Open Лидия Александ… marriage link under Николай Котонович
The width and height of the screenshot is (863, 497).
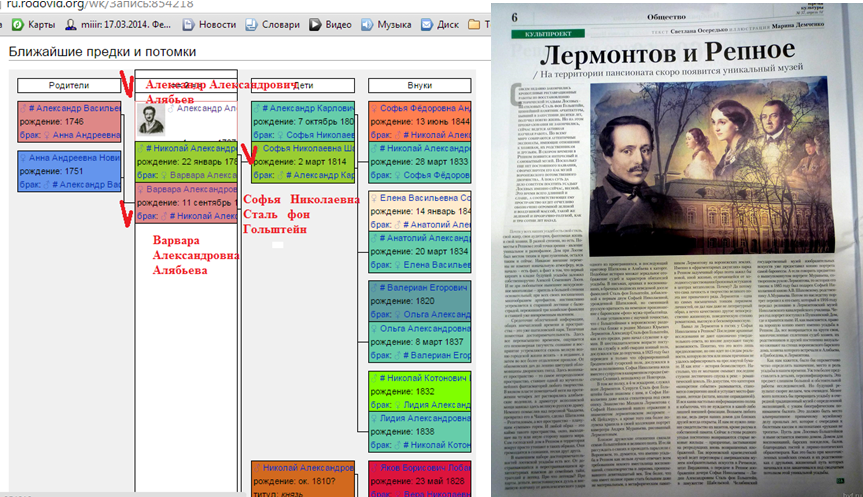[437, 405]
